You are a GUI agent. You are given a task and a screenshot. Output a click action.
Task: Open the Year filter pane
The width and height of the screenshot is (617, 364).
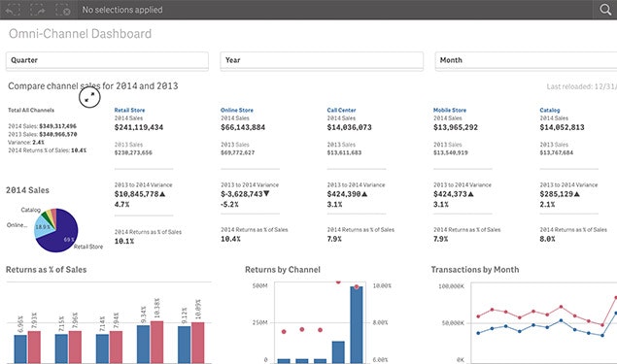click(x=322, y=60)
